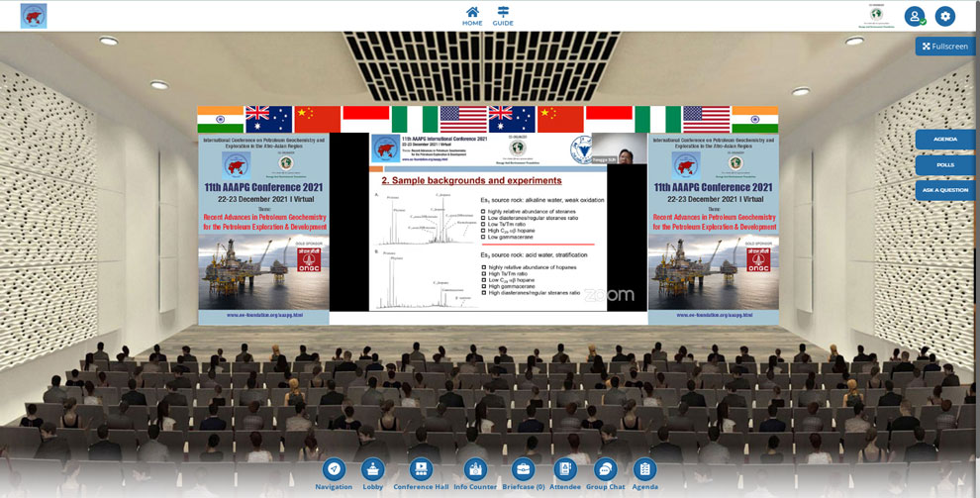Open the Guide signpost icon
Screen dimensions: 980x498
tap(503, 16)
